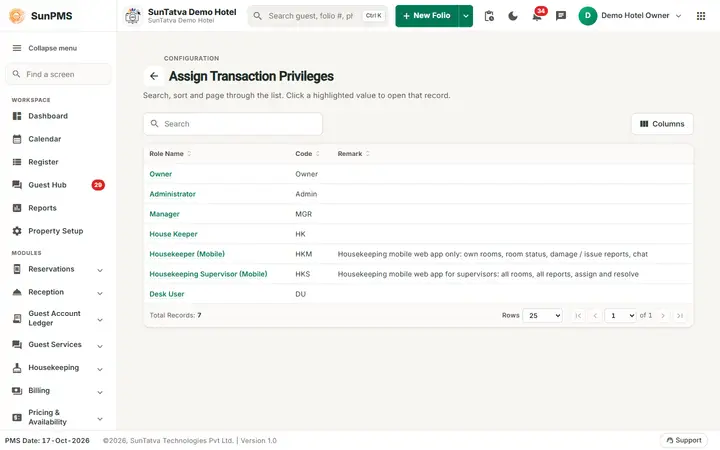
Task: Go to first page
Action: tap(578, 315)
